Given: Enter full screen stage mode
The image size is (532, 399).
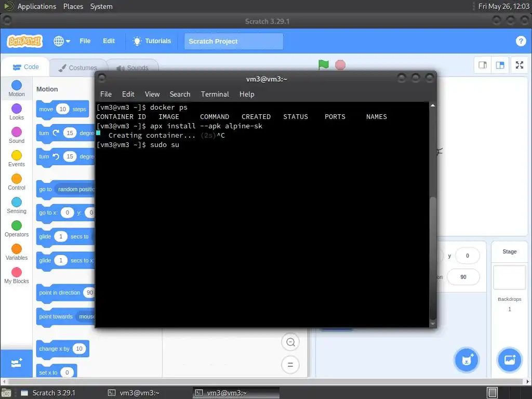Looking at the screenshot, I should tap(520, 65).
